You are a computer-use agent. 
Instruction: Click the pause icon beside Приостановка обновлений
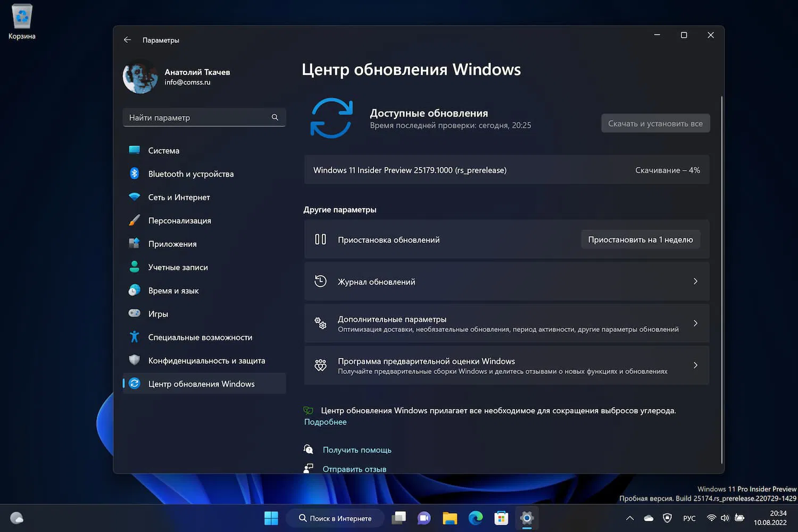pyautogui.click(x=320, y=239)
